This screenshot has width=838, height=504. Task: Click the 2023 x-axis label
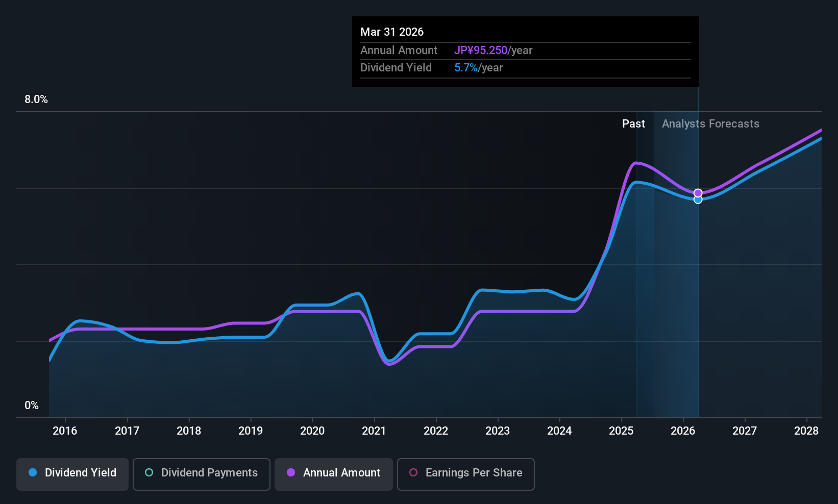click(498, 431)
